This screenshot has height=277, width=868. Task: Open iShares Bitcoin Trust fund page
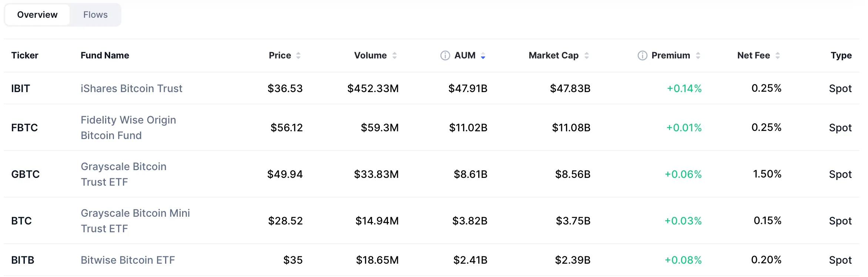click(x=131, y=88)
